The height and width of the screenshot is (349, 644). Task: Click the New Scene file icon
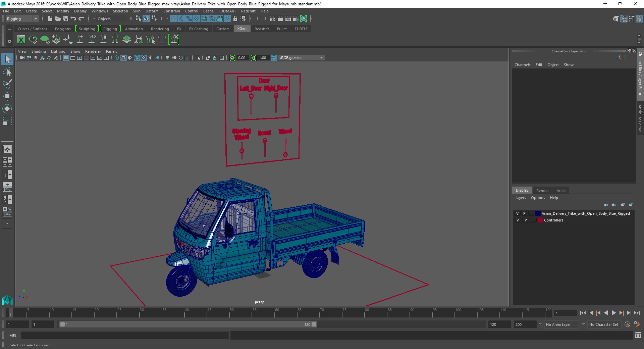click(50, 19)
